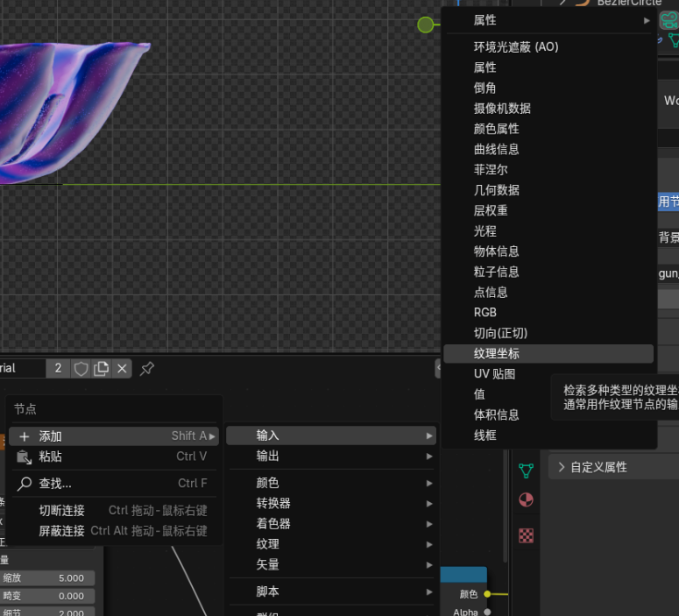The width and height of the screenshot is (679, 616).
Task: Open the 输出 submenu
Action: tap(331, 457)
